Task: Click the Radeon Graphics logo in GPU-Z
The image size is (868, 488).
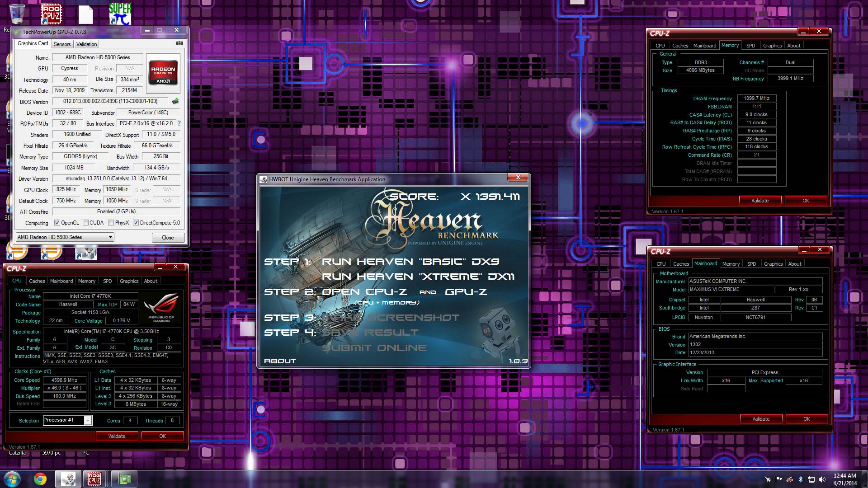Action: pyautogui.click(x=163, y=72)
